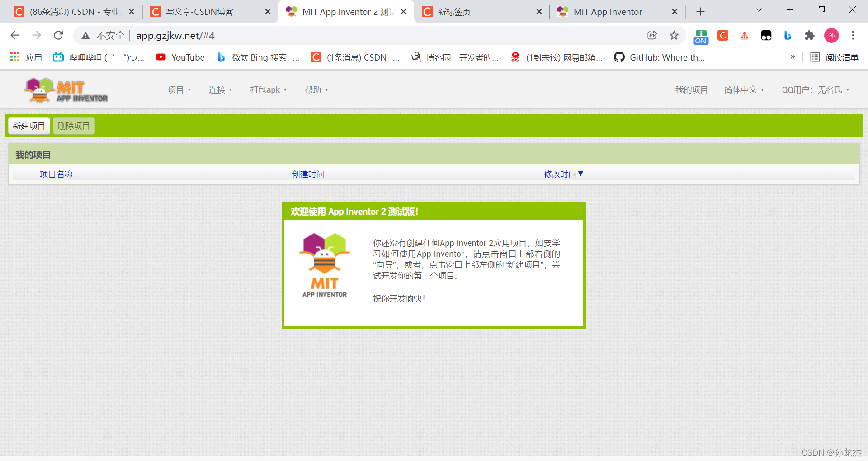This screenshot has width=868, height=461.
Task: Open the green ON extension
Action: [701, 36]
